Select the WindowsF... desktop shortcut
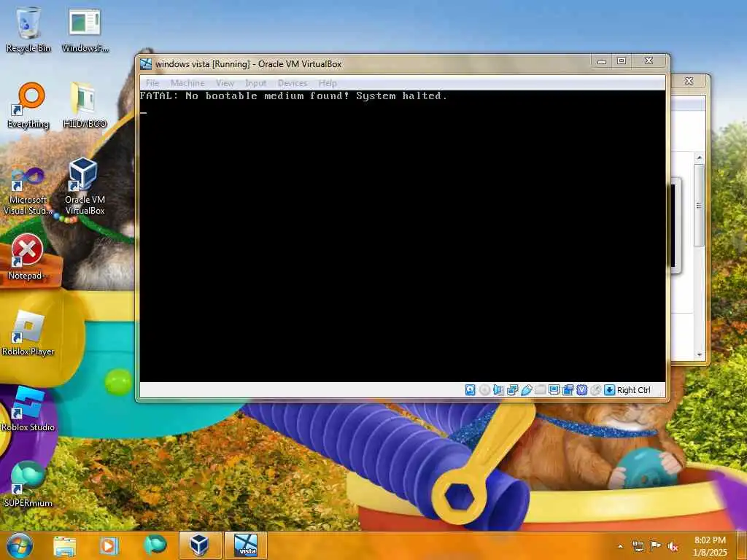This screenshot has width=747, height=560. click(85, 29)
